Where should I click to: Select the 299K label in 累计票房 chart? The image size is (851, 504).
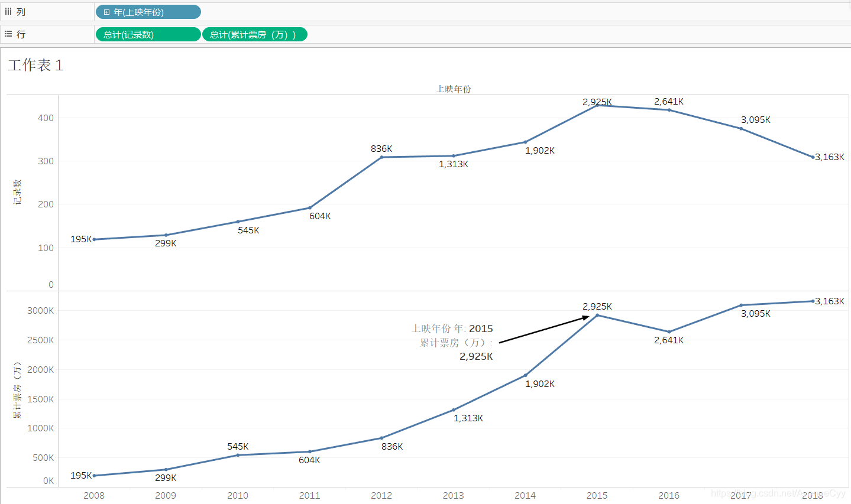166,478
